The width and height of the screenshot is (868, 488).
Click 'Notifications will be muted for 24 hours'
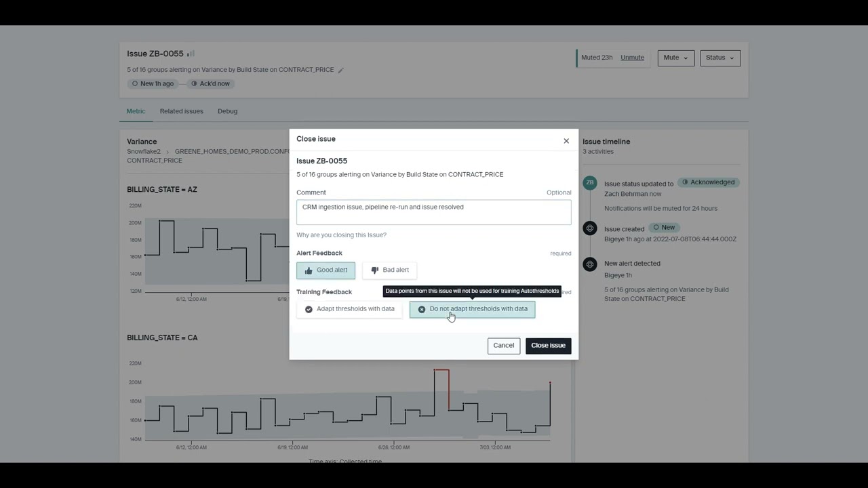tap(660, 208)
